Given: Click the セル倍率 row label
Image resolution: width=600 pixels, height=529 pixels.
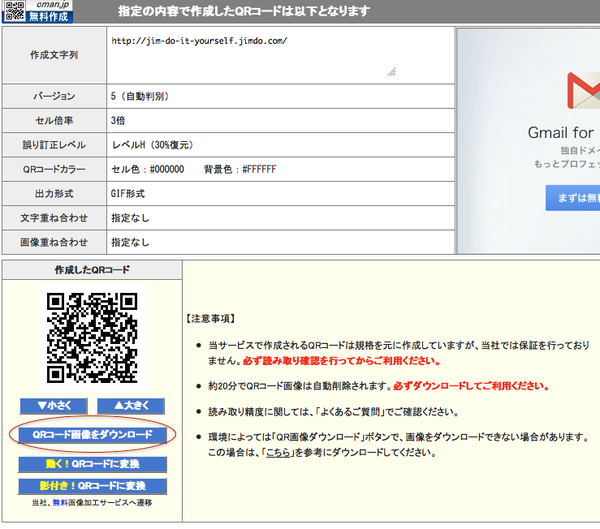Looking at the screenshot, I should 54,121.
